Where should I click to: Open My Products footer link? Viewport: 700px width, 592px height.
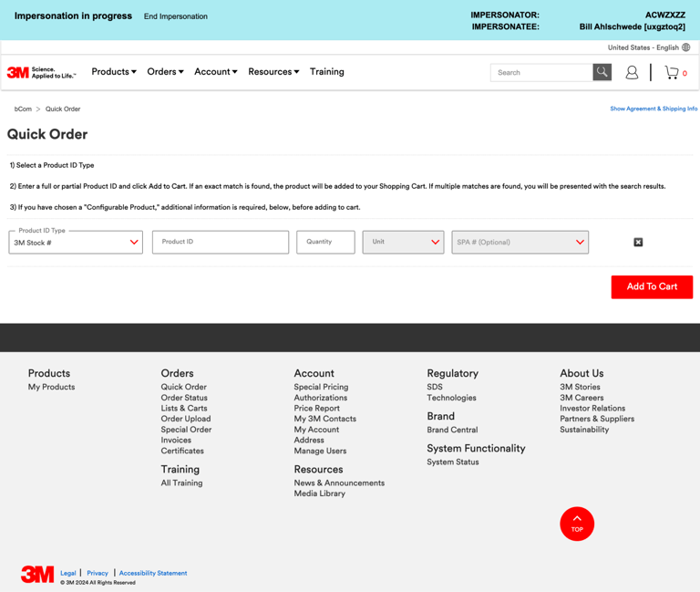[51, 387]
